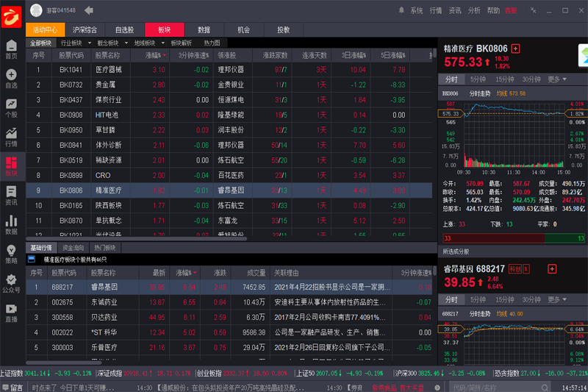
Task: Add 睿昂基因 688217 to watchlist with plus
Action: coord(548,269)
